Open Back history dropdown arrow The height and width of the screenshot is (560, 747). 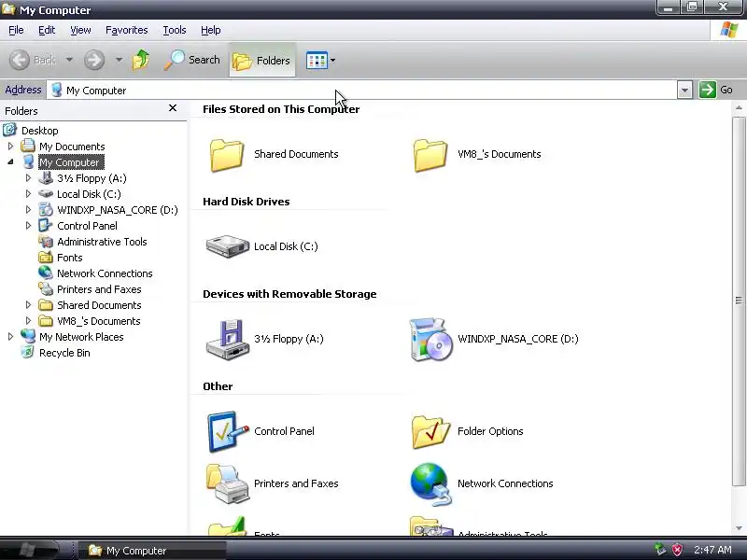(69, 60)
